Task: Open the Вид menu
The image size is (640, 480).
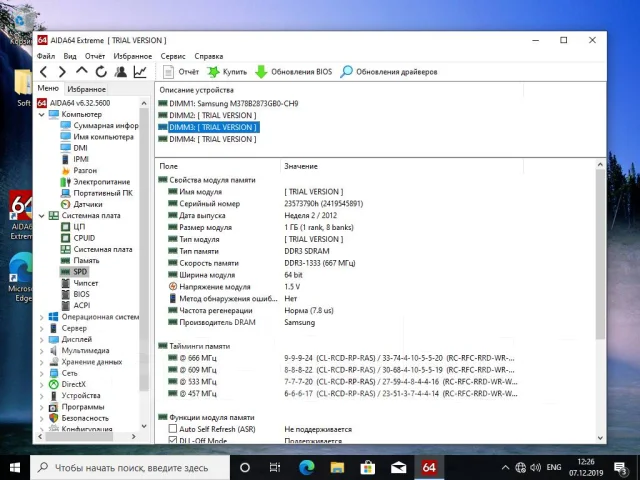Action: pyautogui.click(x=70, y=56)
